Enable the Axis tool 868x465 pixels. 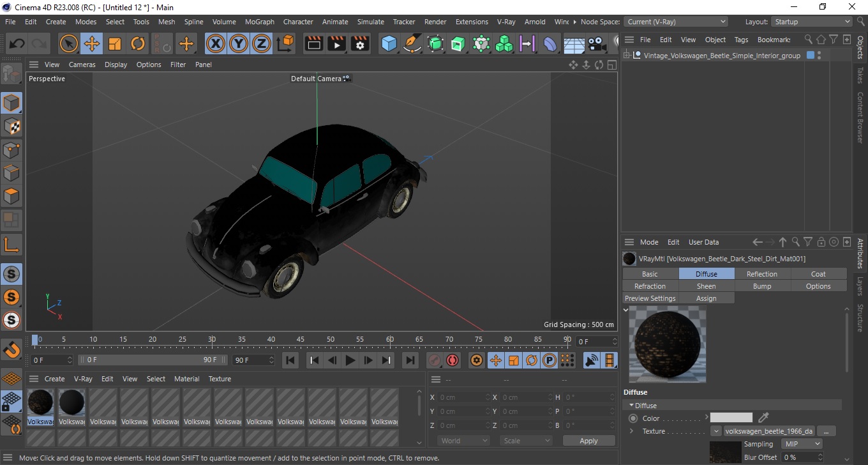11,245
